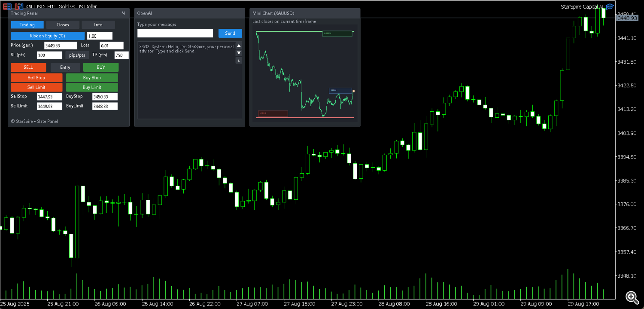Click the red and blue trade icon beside XAUUSD
The image size is (644, 309).
18,6
